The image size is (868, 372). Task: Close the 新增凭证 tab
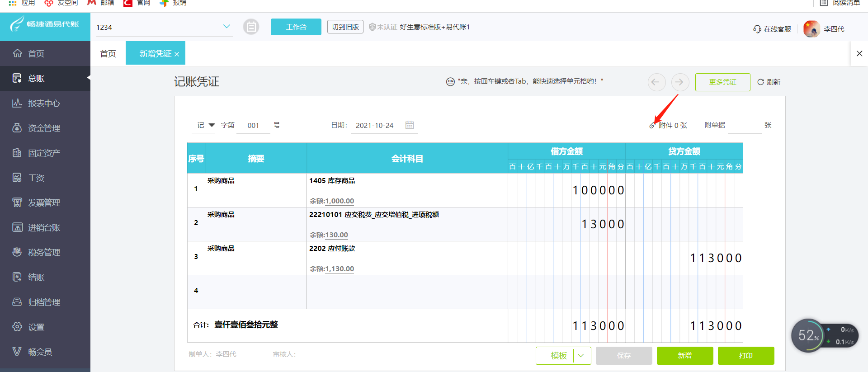coord(177,54)
